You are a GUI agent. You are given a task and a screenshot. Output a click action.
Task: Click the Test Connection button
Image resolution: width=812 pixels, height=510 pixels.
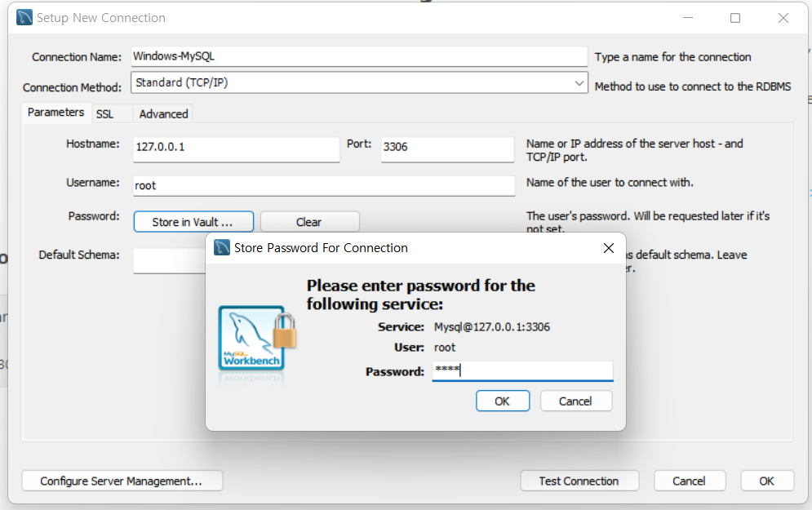pos(579,481)
